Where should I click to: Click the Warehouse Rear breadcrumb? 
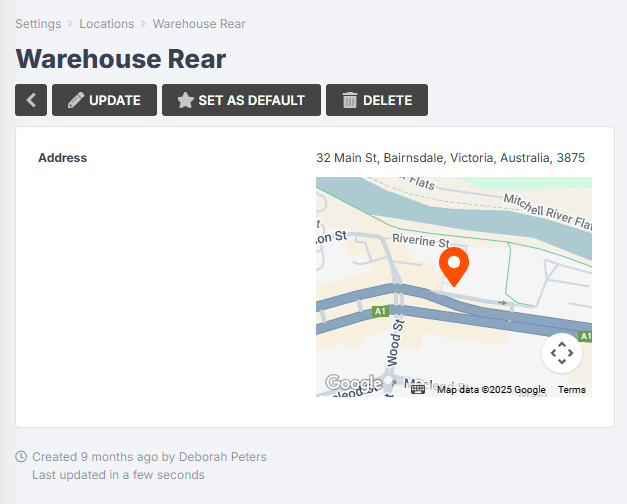[x=199, y=24]
